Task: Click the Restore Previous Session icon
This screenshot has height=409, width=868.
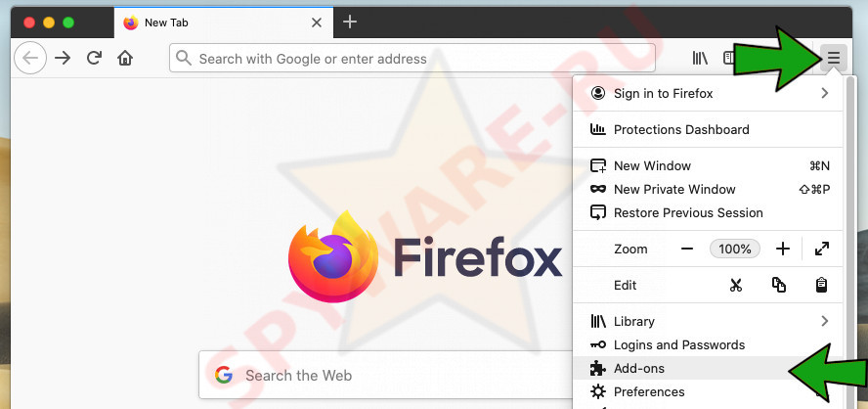Action: tap(598, 212)
